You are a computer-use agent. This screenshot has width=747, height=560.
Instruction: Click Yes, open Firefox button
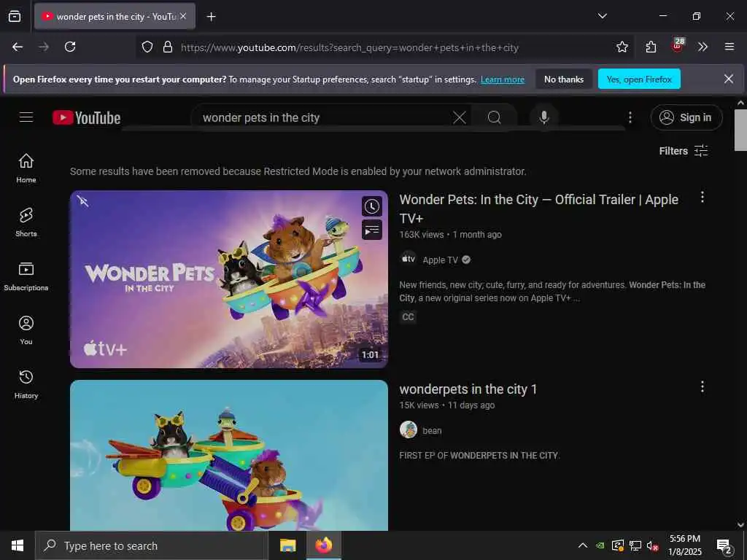click(639, 79)
